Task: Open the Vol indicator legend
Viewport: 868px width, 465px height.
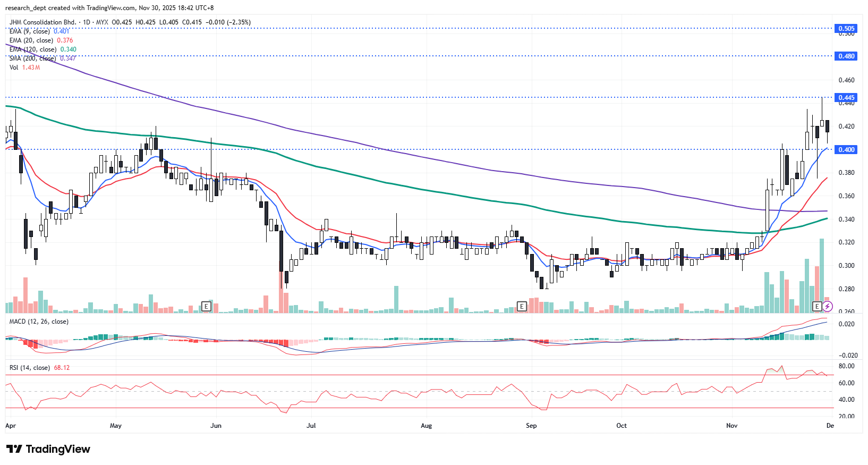Action: (14, 67)
